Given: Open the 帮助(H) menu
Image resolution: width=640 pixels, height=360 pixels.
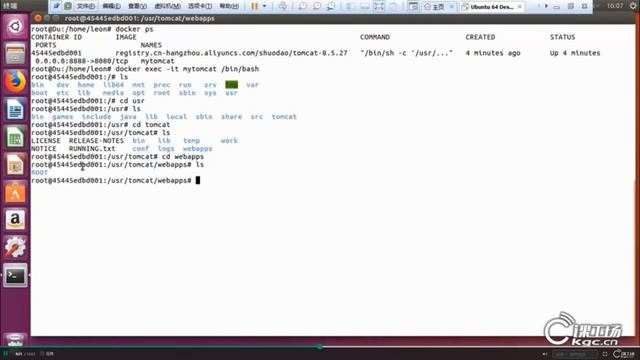Looking at the screenshot, I should click(229, 6).
